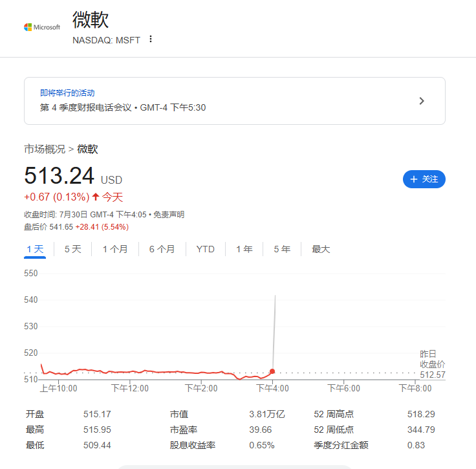Click the 上午10:00 axis label

tap(59, 388)
